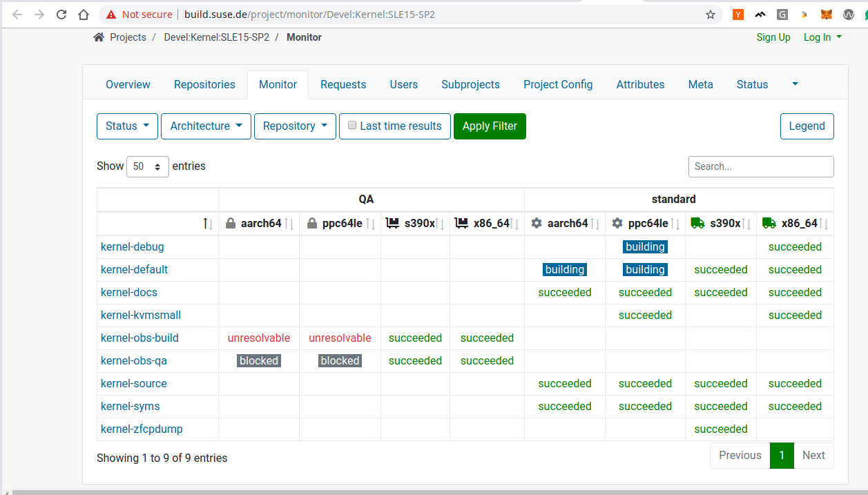The image size is (868, 495).
Task: Click the W extension icon
Action: (849, 14)
